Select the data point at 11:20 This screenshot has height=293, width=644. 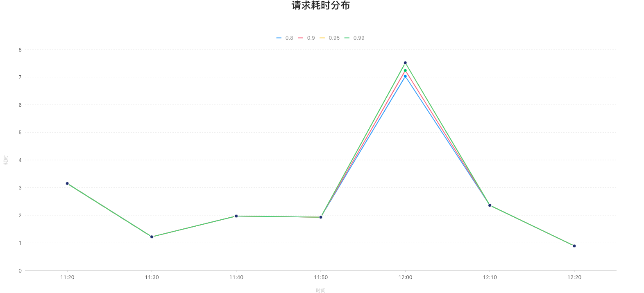[67, 183]
